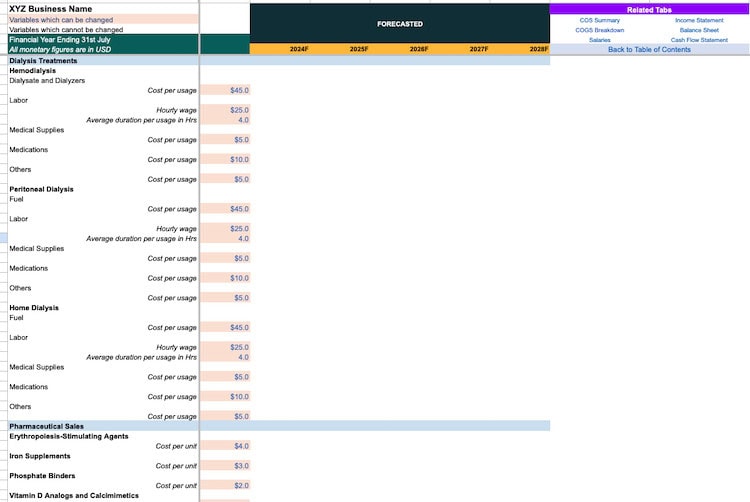Go to the Salaries tab link
This screenshot has height=502, width=750.
tap(599, 40)
